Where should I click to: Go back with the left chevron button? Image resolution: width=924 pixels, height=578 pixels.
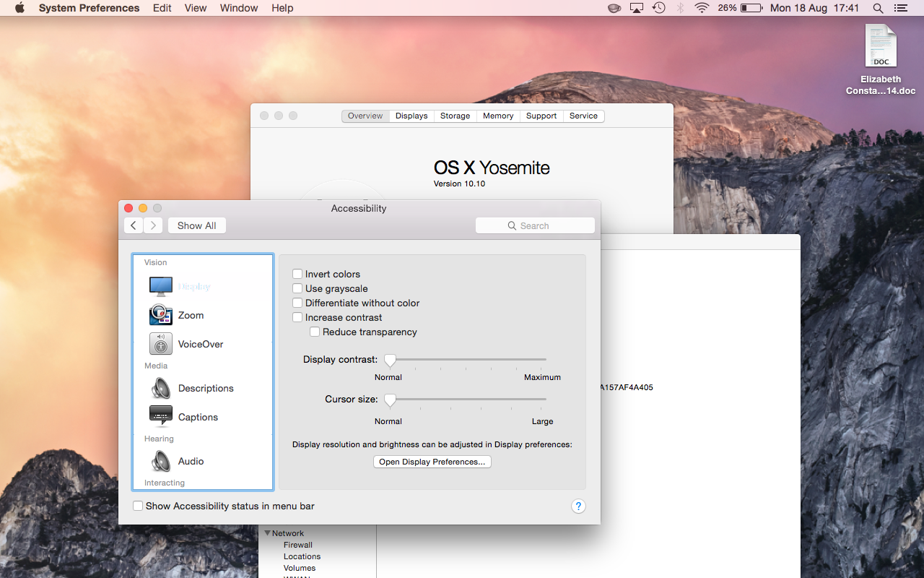pos(134,225)
